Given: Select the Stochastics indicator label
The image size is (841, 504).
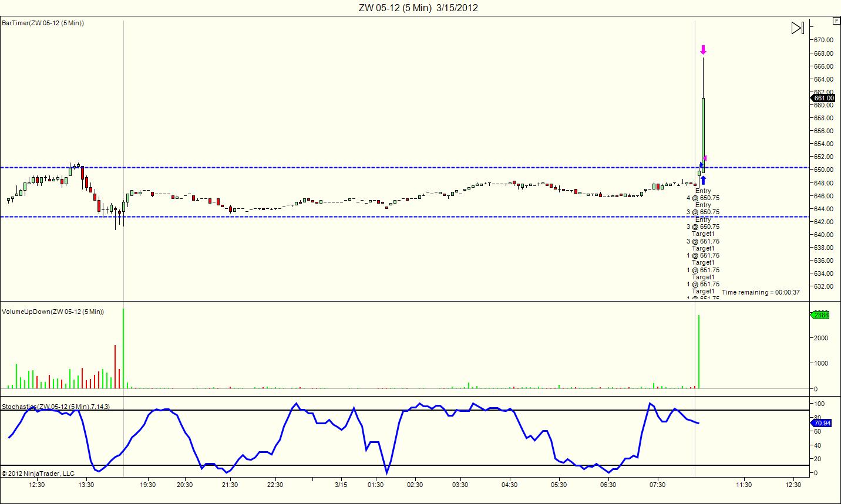Looking at the screenshot, I should (56, 407).
